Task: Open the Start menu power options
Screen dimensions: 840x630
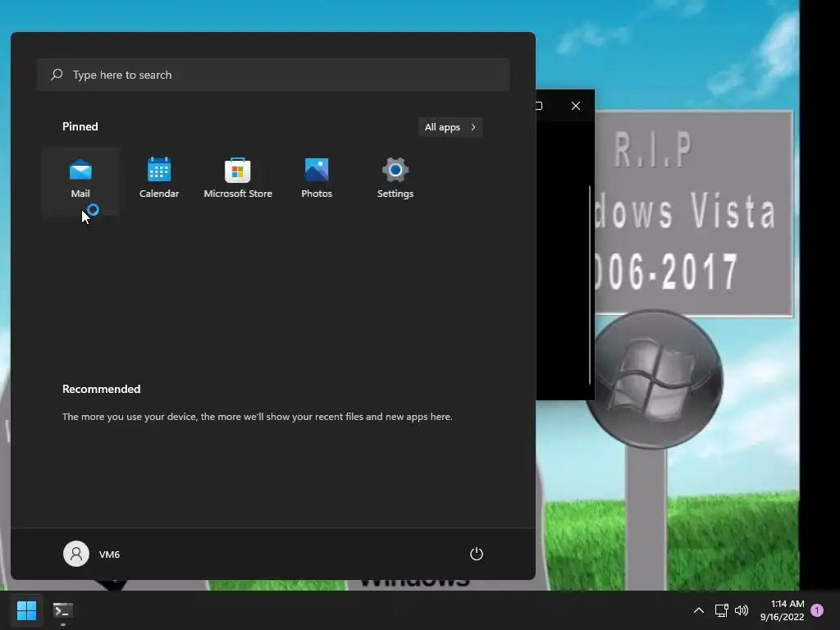Action: (x=477, y=554)
